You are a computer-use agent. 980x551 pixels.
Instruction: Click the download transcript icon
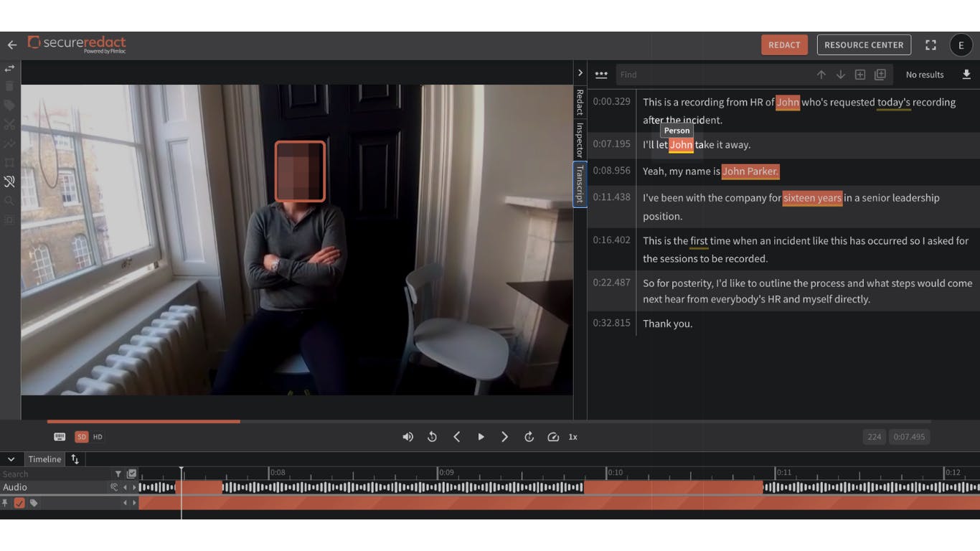tap(966, 75)
